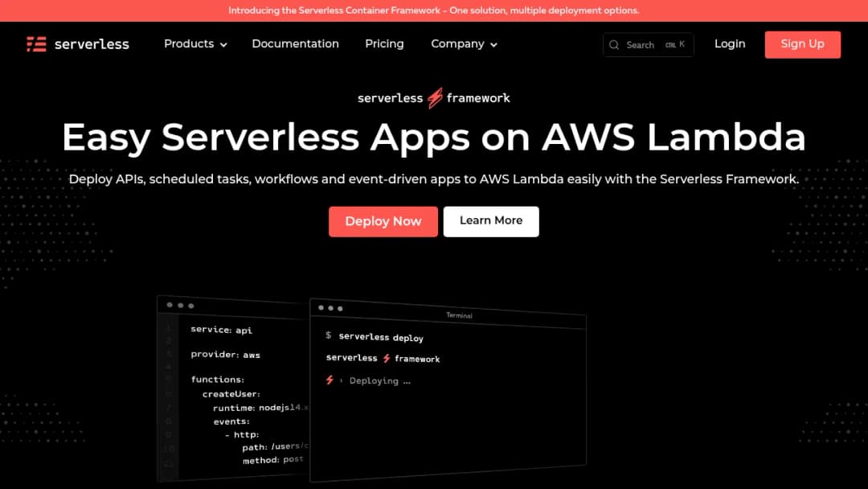
Task: Open the Products menu
Action: coord(195,43)
